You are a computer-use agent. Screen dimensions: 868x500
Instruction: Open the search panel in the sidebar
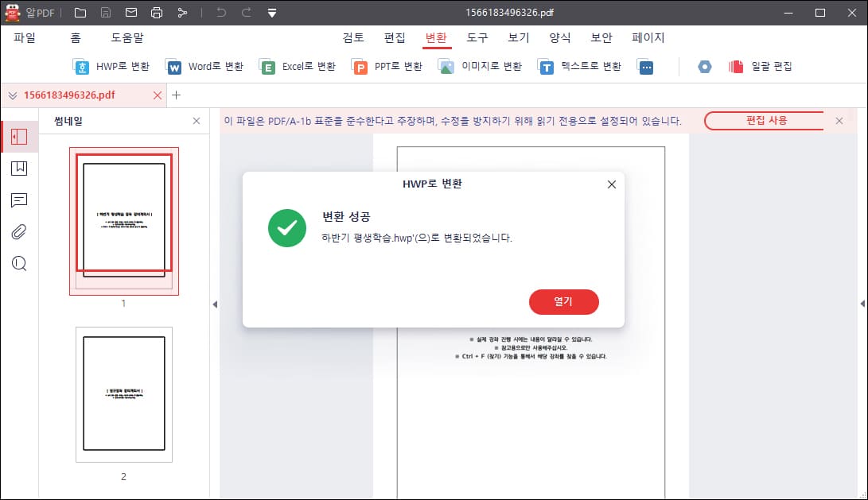tap(18, 263)
